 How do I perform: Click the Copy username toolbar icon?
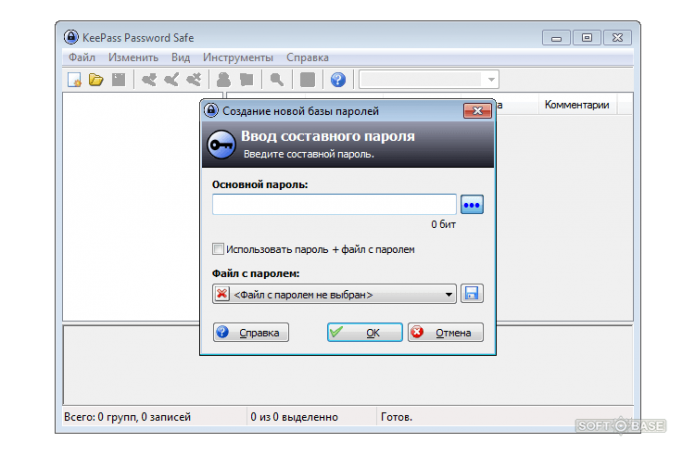(x=224, y=80)
